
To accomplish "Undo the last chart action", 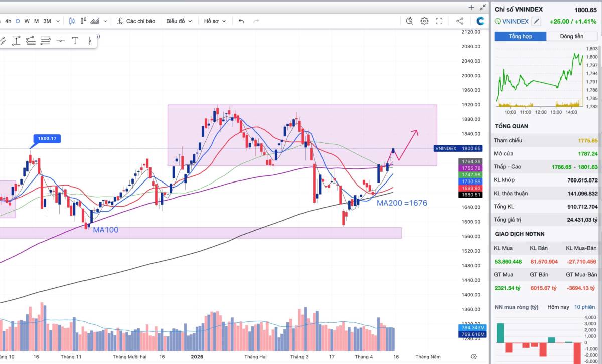I will 241,21.
